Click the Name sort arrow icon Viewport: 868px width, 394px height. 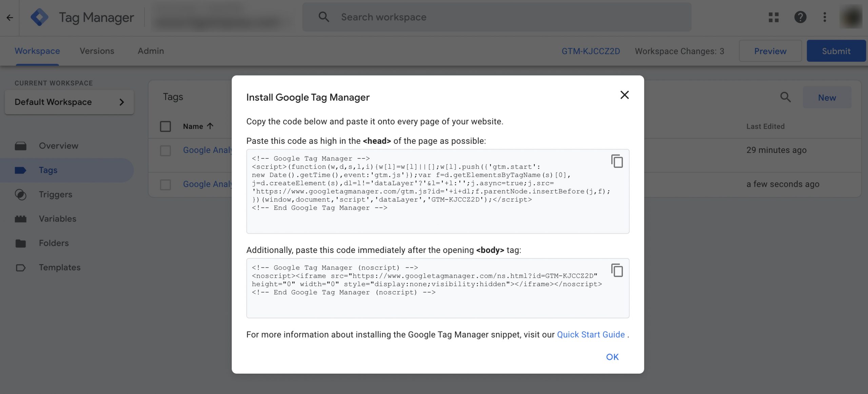coord(210,126)
